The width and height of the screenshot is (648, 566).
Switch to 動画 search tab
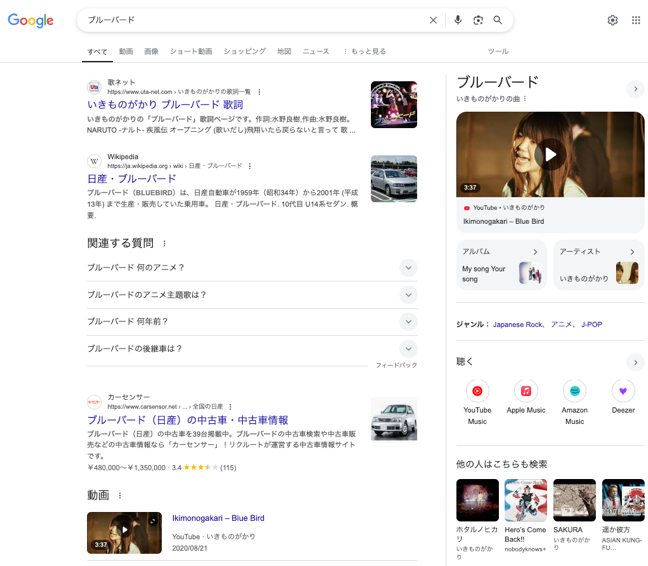tap(126, 51)
